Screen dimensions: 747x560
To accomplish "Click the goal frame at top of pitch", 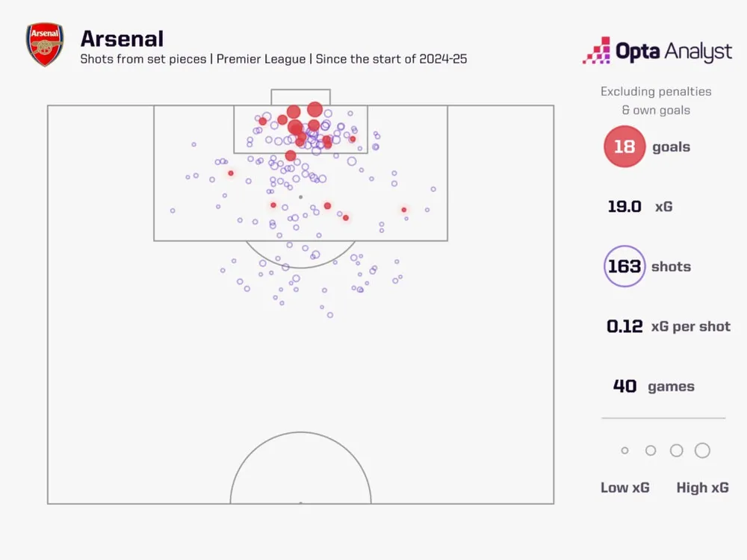I will [300, 97].
